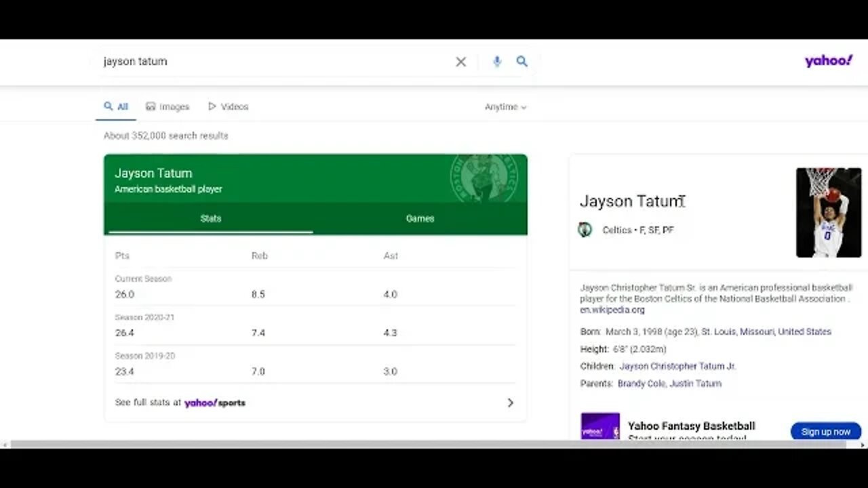Click the Yahoo Fantasy Basketball heading
This screenshot has width=868, height=488.
pyautogui.click(x=692, y=426)
